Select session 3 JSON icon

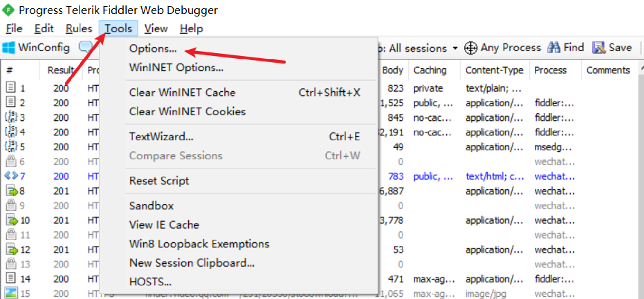click(11, 117)
